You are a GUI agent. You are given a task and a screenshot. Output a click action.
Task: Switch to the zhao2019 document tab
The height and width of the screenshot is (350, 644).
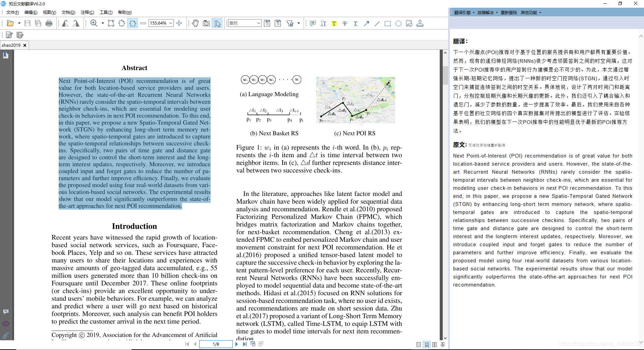(11, 45)
